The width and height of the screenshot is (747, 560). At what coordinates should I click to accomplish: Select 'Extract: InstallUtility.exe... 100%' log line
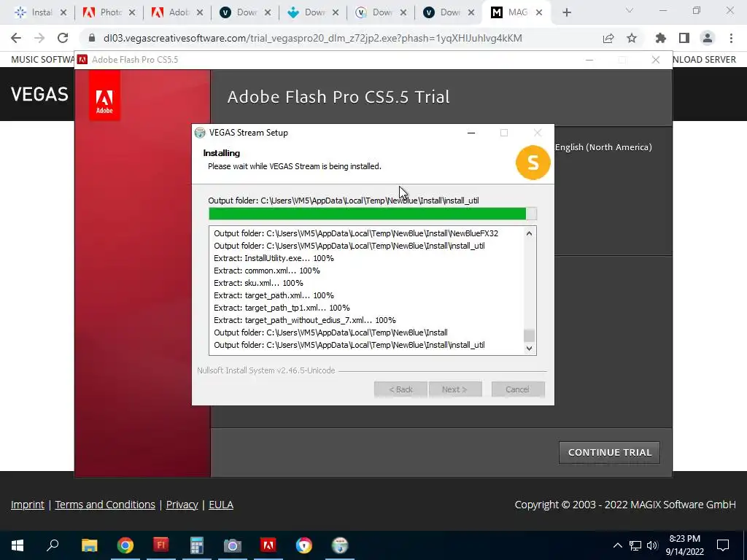[274, 258]
